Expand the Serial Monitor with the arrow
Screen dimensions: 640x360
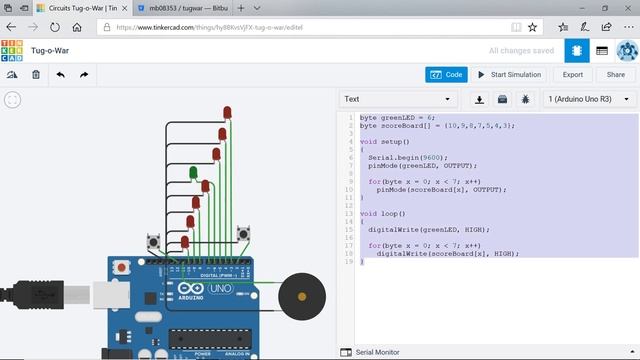[x=632, y=352]
